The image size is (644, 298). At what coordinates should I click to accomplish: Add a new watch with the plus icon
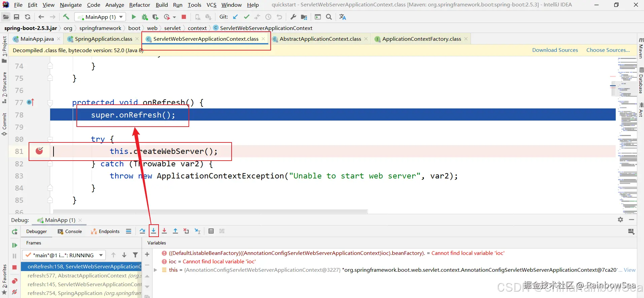[x=147, y=254]
